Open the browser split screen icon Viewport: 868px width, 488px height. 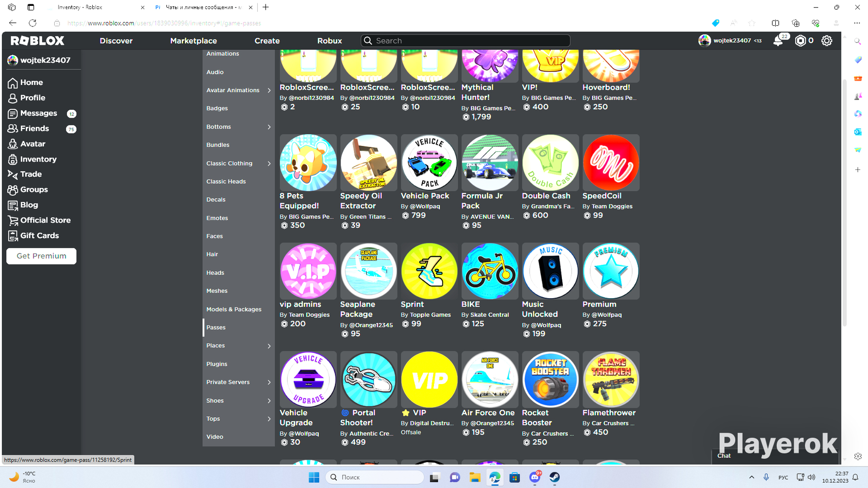775,23
